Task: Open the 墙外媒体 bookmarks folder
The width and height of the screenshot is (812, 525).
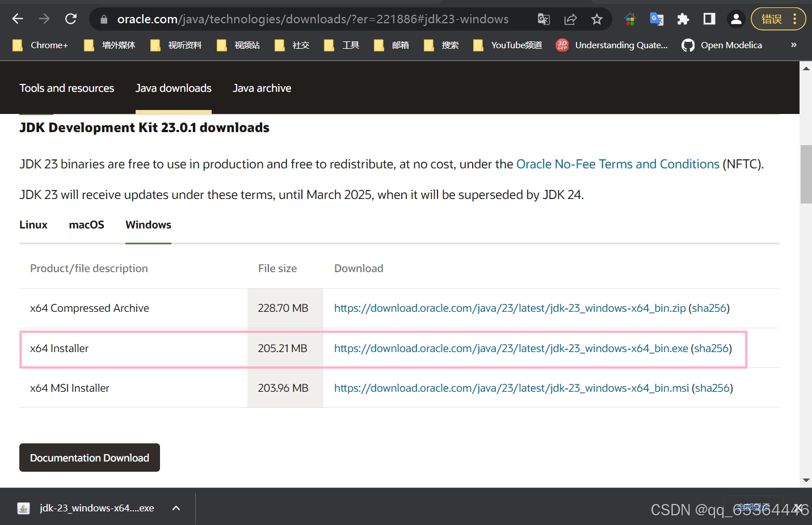Action: [x=110, y=45]
